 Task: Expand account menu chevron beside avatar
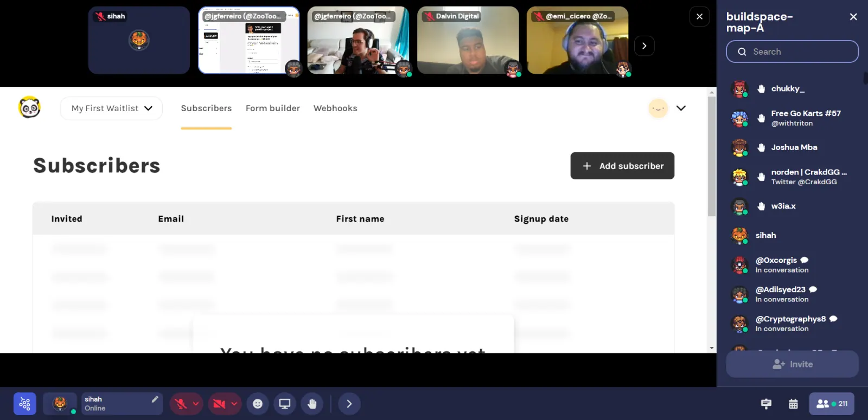click(681, 108)
